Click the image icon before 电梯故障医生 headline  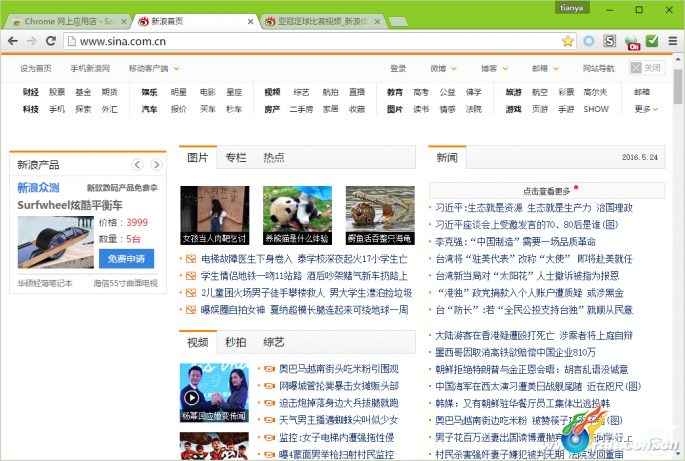point(191,259)
